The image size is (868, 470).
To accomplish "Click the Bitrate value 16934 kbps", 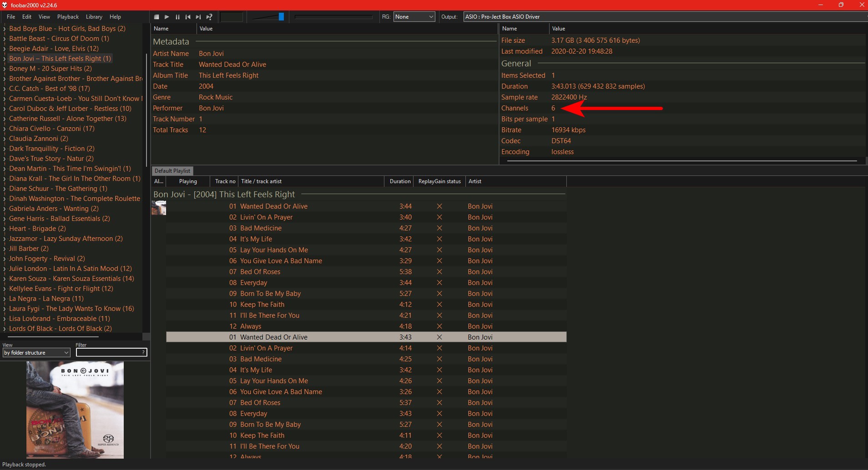I will pos(568,130).
